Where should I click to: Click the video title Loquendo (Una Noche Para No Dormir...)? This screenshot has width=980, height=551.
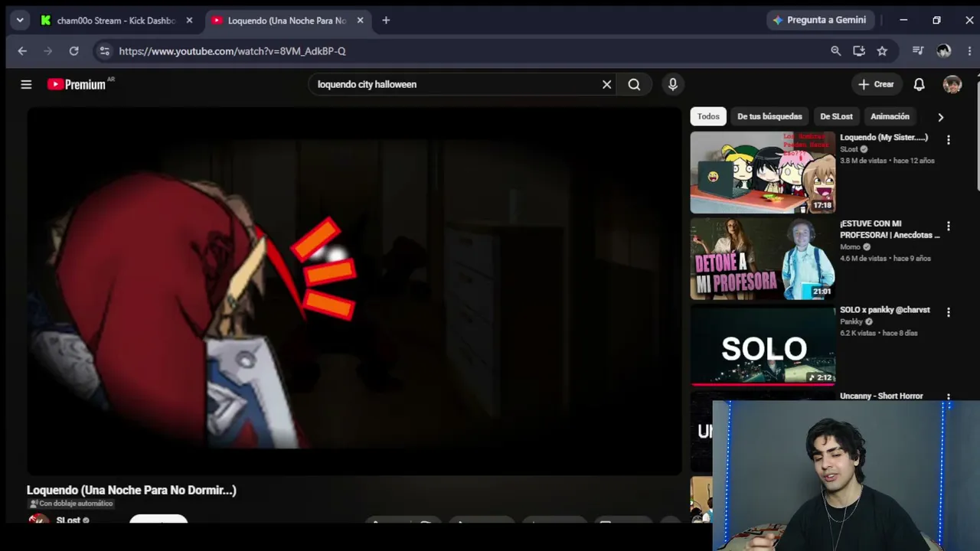[132, 490]
